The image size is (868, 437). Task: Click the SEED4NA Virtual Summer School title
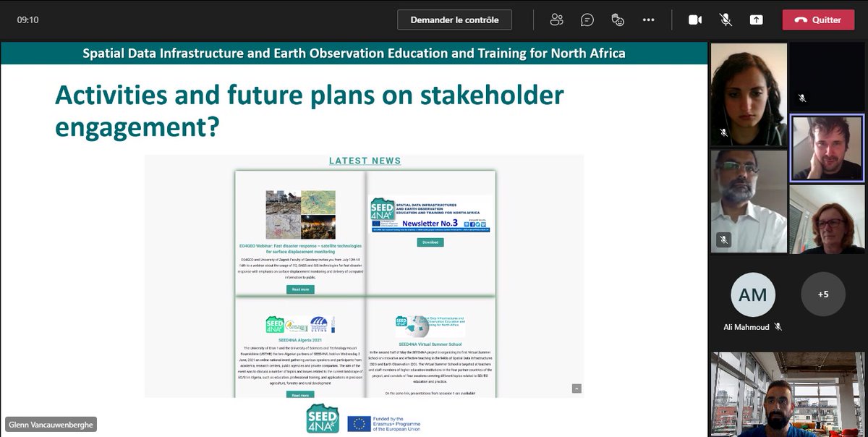(x=430, y=344)
